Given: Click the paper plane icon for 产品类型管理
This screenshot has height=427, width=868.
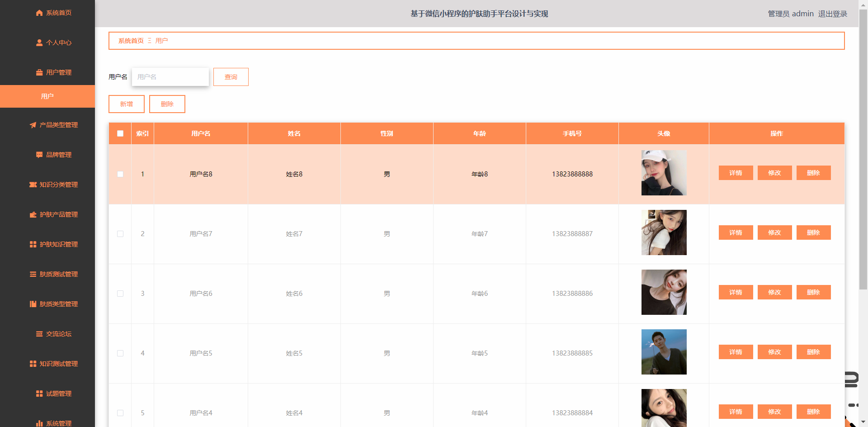Looking at the screenshot, I should click(33, 125).
